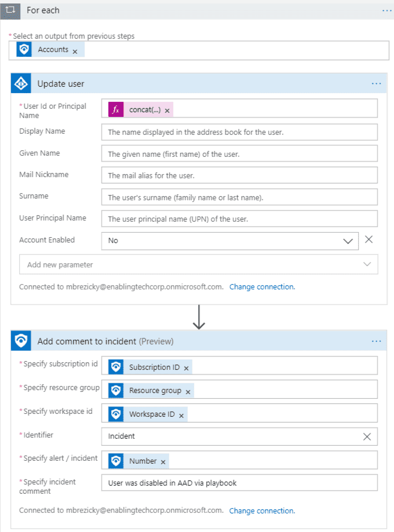Open the Update user ellipsis menu
This screenshot has height=532, width=394.
pos(377,83)
